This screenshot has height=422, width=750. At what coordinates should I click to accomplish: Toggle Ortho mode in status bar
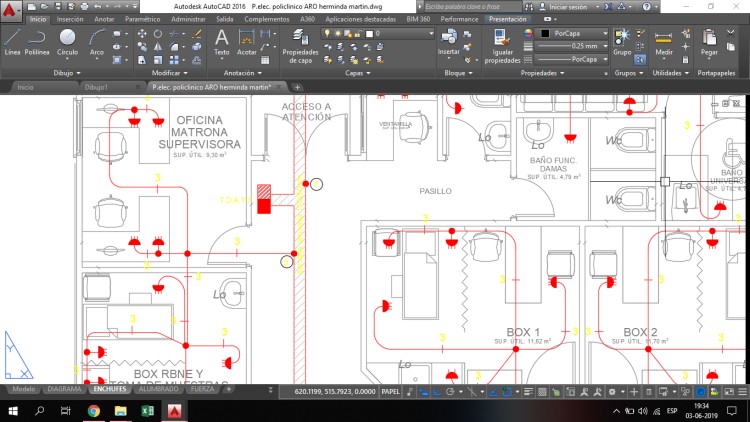[x=437, y=392]
